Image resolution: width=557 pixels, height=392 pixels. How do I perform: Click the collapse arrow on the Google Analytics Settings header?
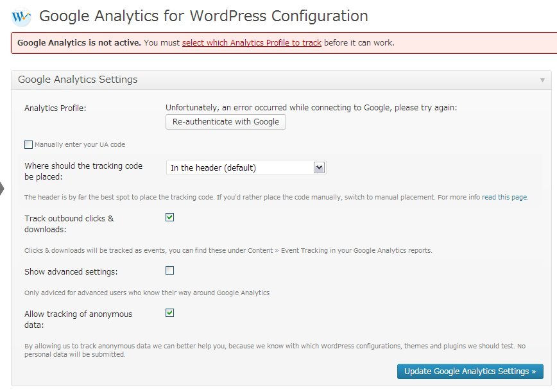(x=542, y=80)
